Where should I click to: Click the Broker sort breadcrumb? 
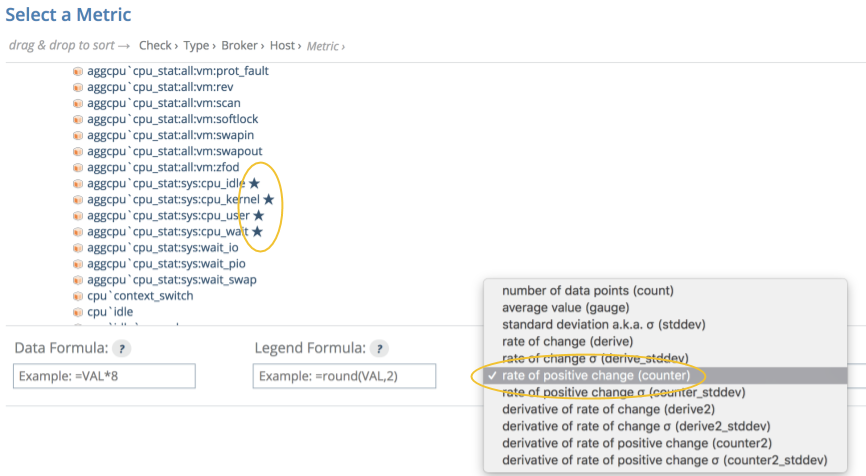click(x=239, y=45)
